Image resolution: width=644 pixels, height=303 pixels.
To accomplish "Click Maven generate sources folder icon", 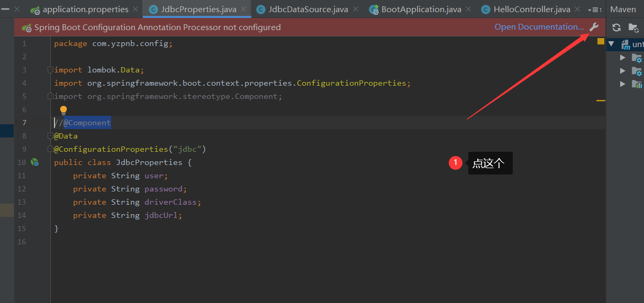I will (x=633, y=27).
